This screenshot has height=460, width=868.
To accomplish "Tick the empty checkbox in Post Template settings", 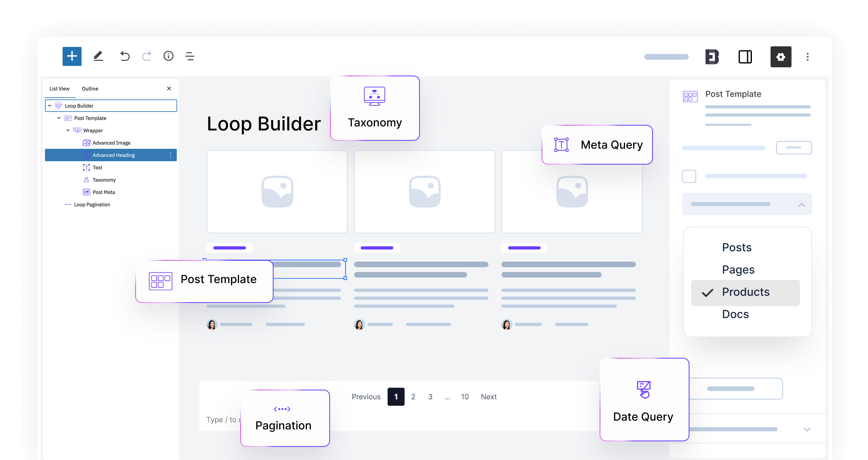I will 689,176.
